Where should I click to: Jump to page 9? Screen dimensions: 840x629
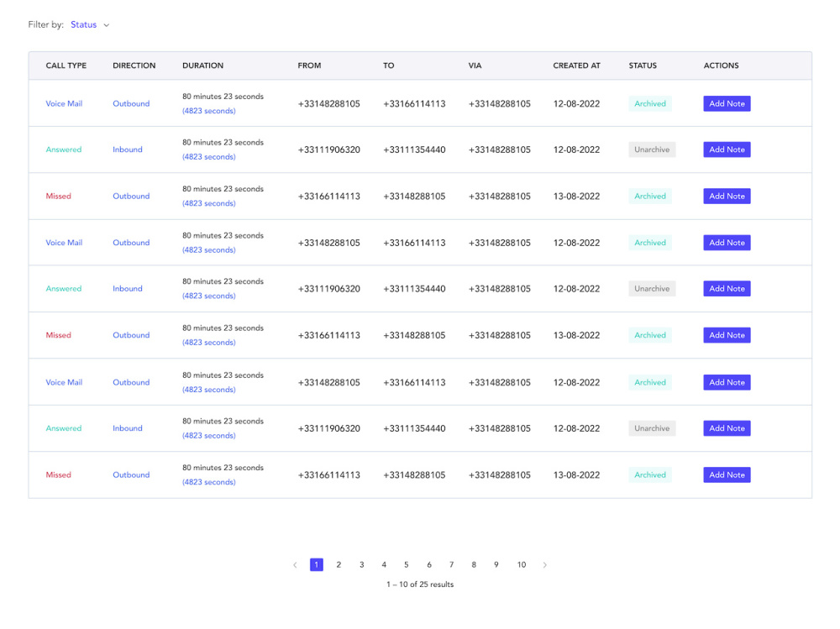(496, 564)
